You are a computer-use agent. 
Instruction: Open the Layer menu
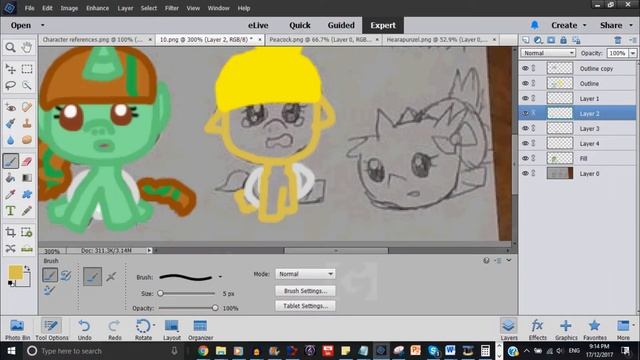click(125, 8)
